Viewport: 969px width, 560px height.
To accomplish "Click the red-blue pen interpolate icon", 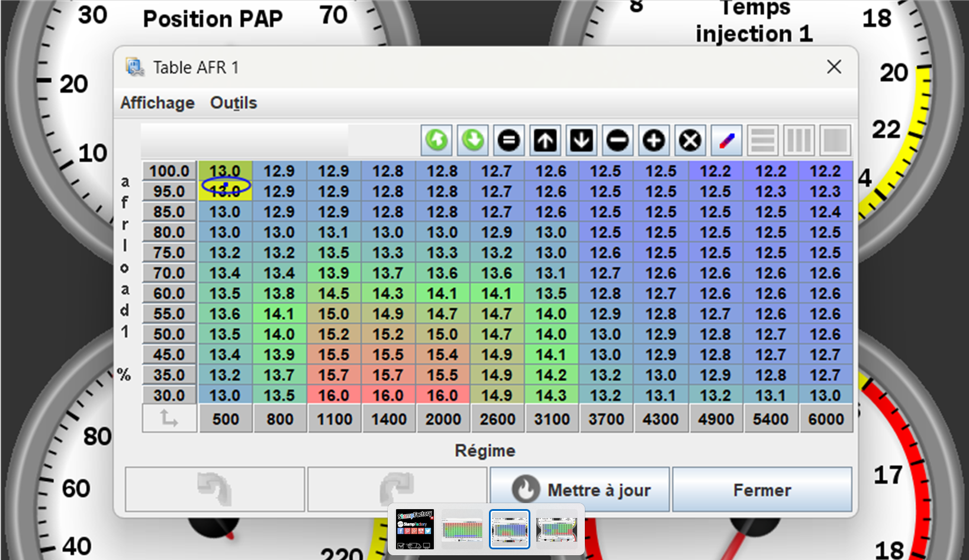I will click(x=726, y=141).
